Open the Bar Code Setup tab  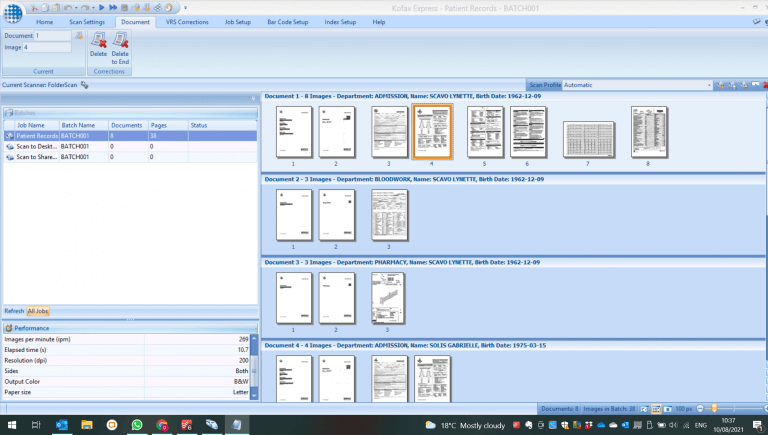click(x=287, y=21)
